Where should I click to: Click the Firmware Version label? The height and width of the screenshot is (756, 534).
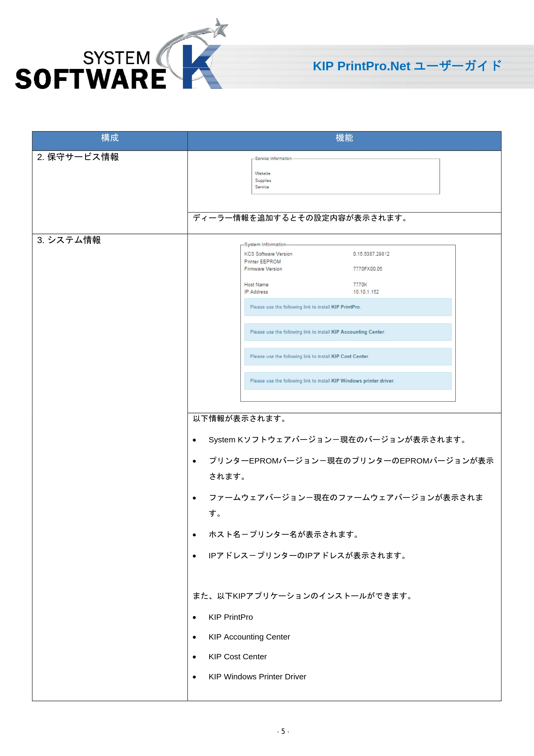click(x=263, y=269)
